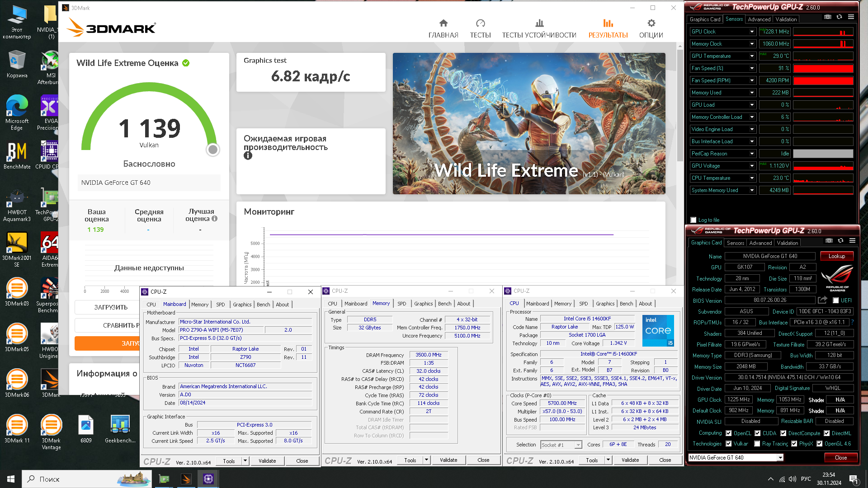Open the Windows Start menu
The width and height of the screenshot is (868, 488).
point(11,479)
